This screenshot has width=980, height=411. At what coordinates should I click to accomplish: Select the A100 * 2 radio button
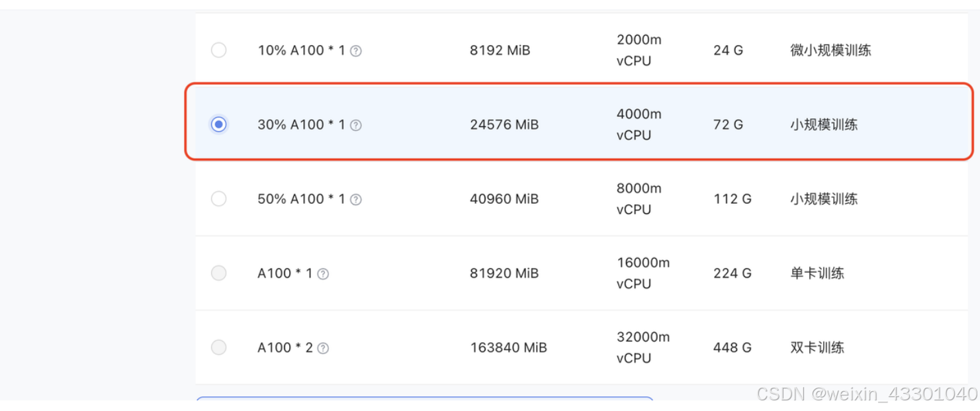[219, 347]
